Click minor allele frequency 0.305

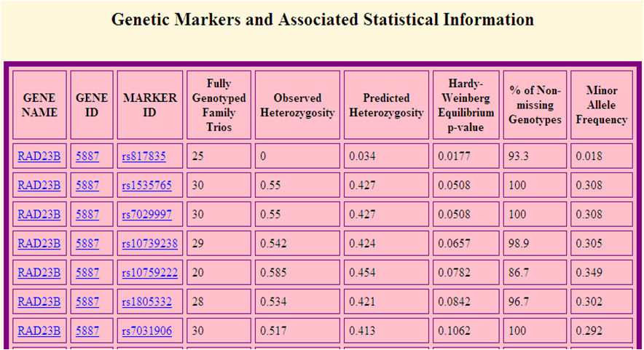point(589,243)
